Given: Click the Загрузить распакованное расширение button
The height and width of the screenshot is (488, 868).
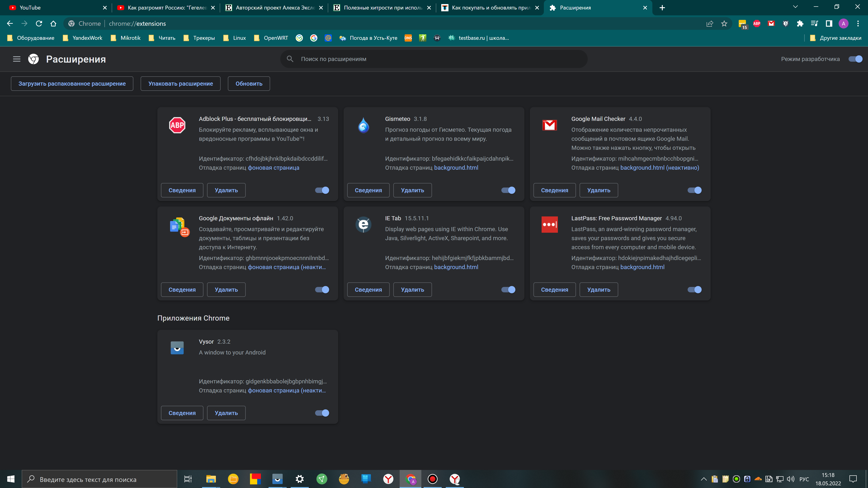Looking at the screenshot, I should pyautogui.click(x=72, y=84).
